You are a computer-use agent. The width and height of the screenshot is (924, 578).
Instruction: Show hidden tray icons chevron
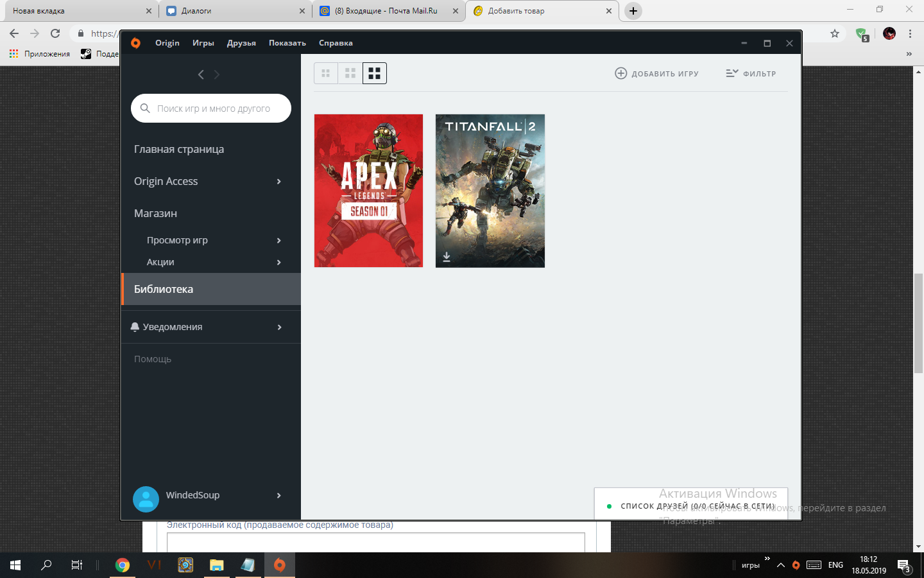pyautogui.click(x=781, y=565)
